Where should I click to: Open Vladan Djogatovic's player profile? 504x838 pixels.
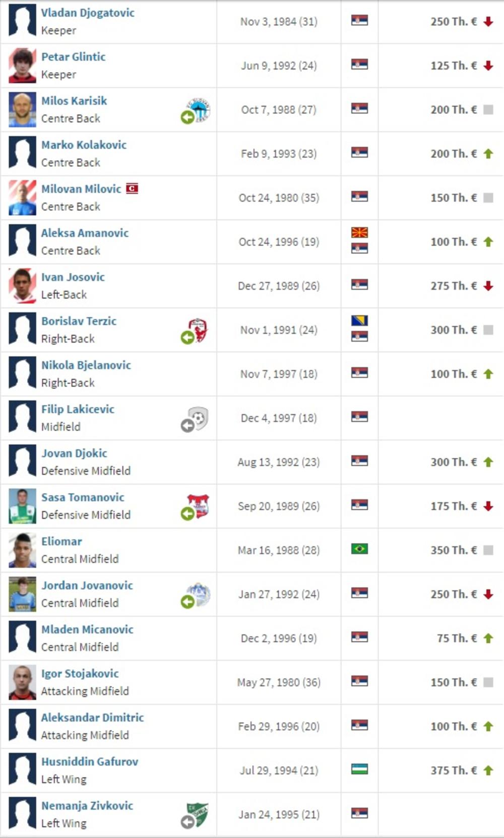point(88,13)
